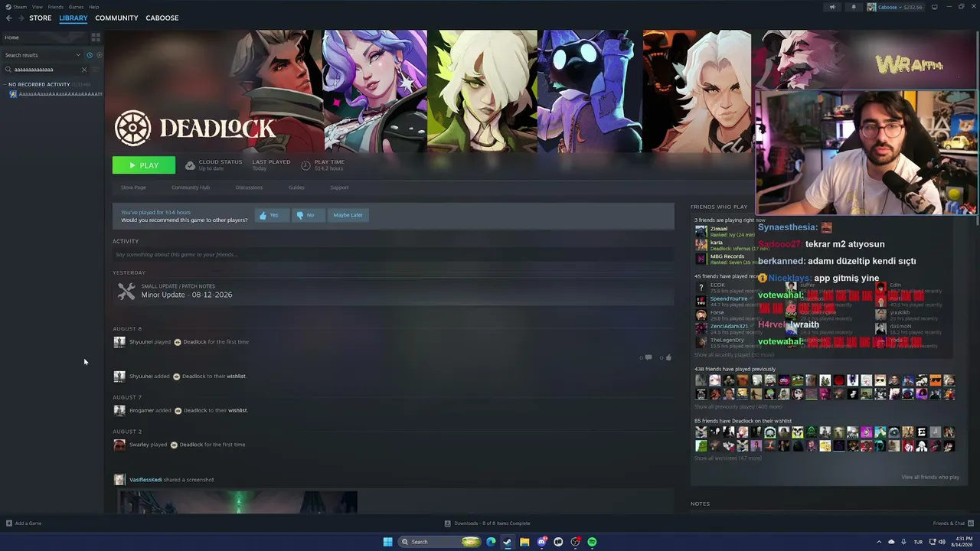Click the patch notes wrench icon
Viewport: 980px width, 551px height.
[126, 291]
